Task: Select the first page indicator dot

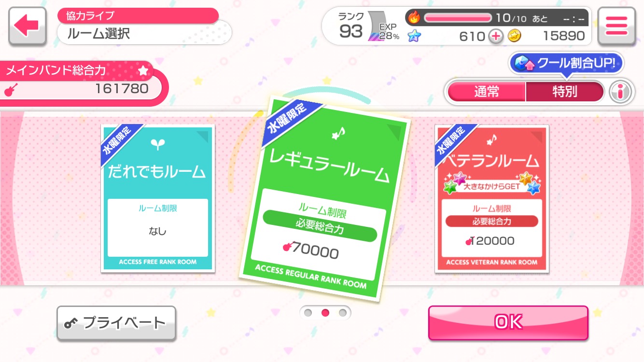Action: click(308, 313)
